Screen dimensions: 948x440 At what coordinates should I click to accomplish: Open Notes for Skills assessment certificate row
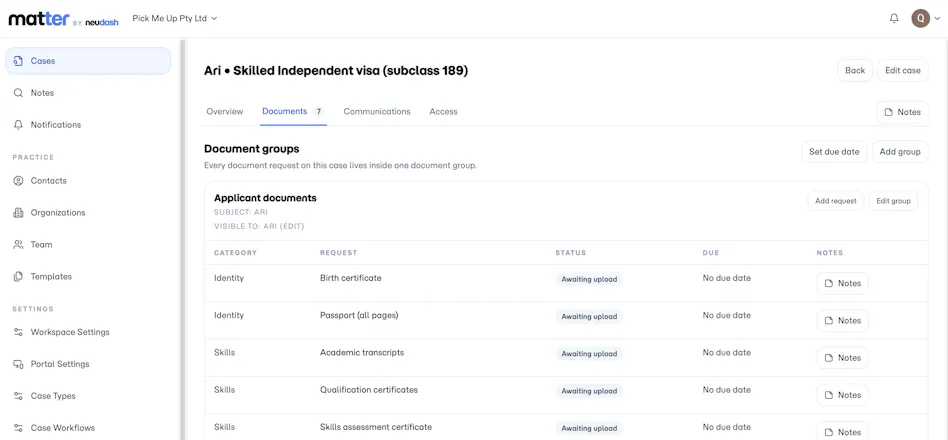click(843, 432)
